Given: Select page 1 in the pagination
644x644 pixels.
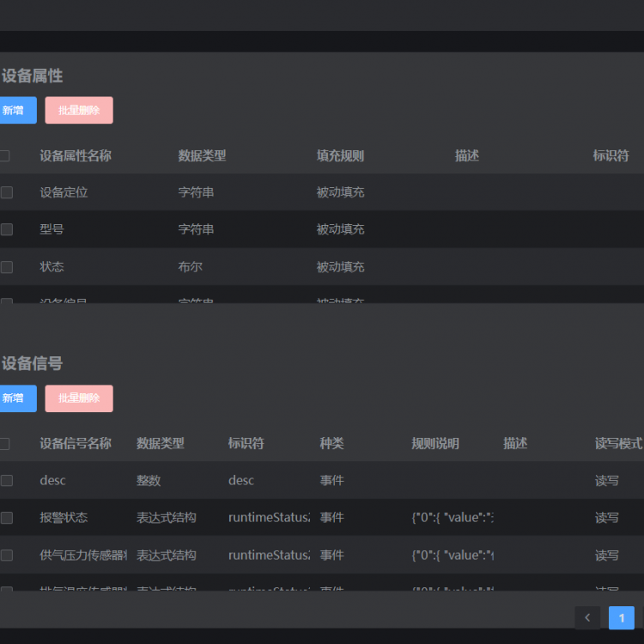Looking at the screenshot, I should click(x=621, y=617).
